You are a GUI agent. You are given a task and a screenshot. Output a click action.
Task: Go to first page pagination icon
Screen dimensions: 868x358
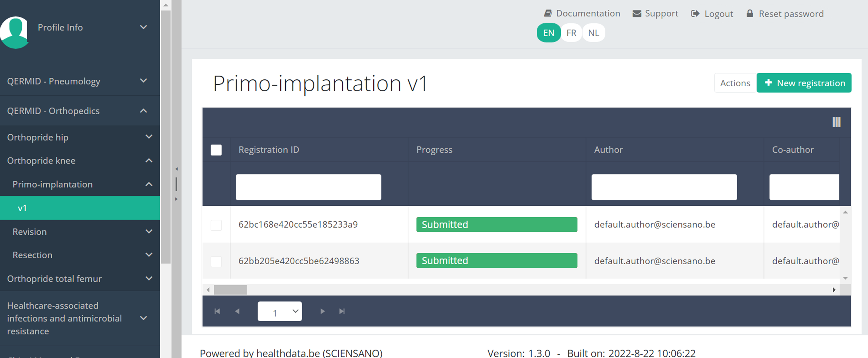pos(217,311)
